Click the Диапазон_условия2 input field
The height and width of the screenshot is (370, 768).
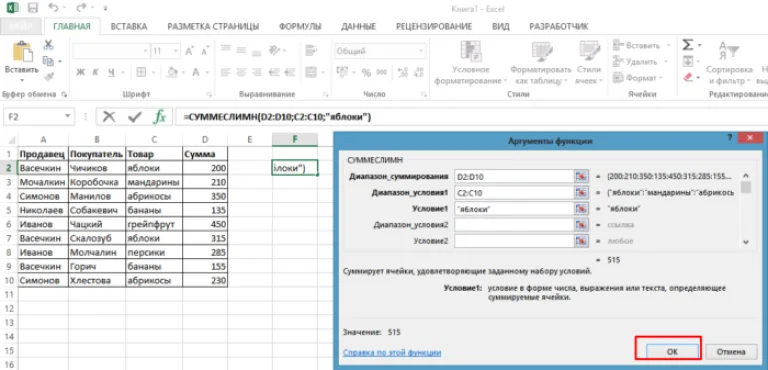coord(514,224)
